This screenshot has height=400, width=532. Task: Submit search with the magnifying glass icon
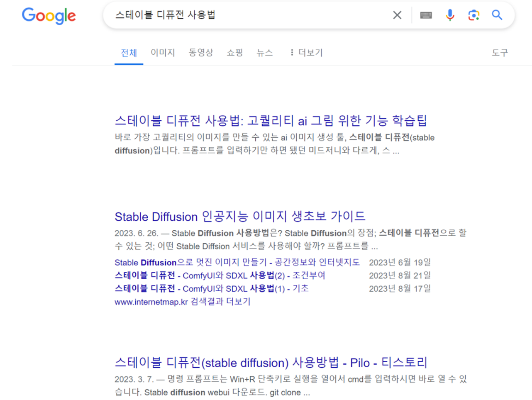coord(497,15)
